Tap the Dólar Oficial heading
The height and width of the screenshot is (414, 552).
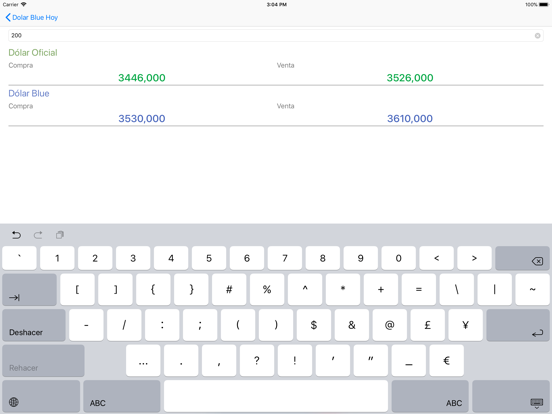[x=33, y=52]
